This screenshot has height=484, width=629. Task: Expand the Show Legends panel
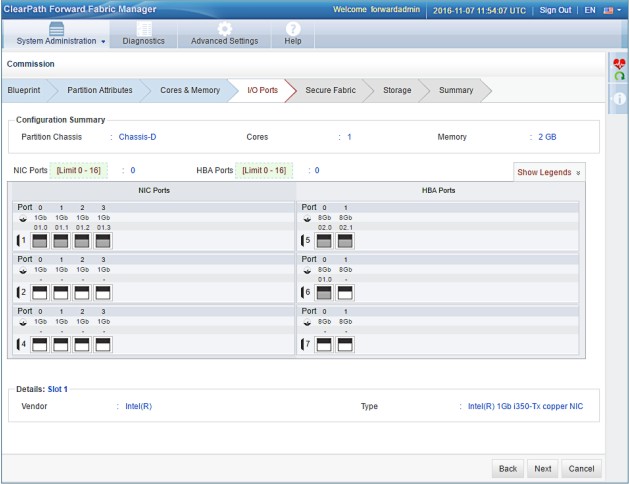tap(548, 172)
